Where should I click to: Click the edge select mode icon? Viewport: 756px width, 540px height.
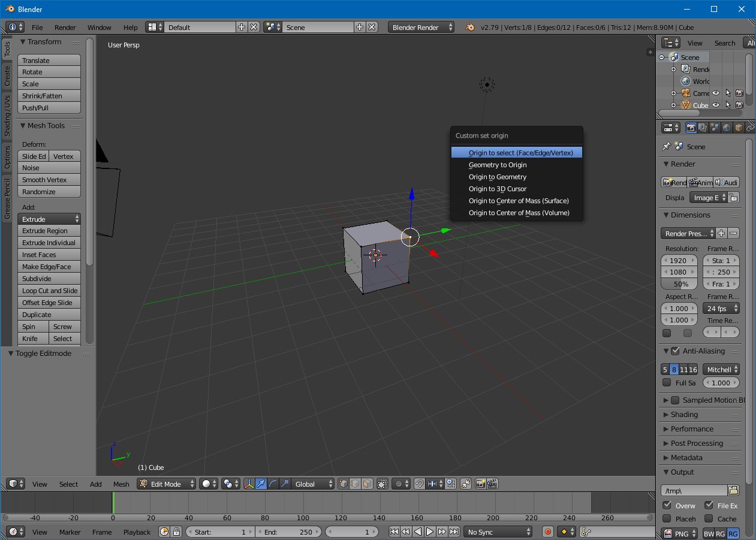(355, 484)
